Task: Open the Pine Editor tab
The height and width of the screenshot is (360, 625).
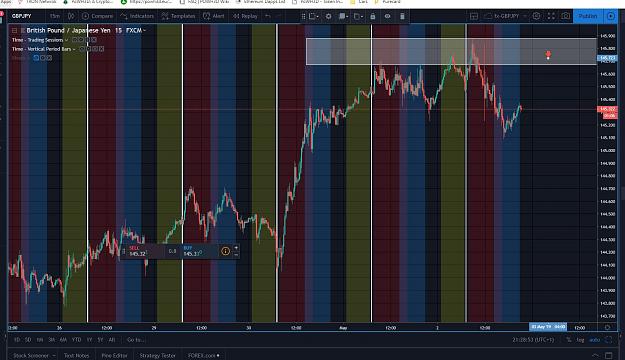Action: [114, 355]
